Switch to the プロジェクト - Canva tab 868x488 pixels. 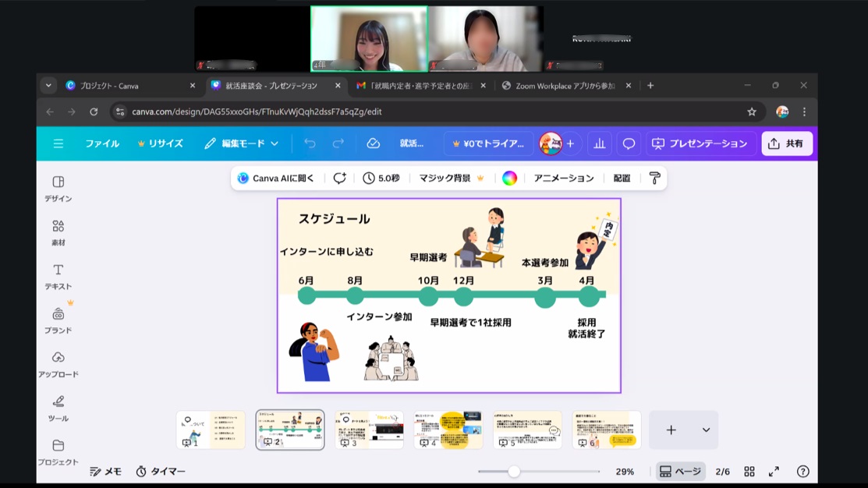click(125, 86)
